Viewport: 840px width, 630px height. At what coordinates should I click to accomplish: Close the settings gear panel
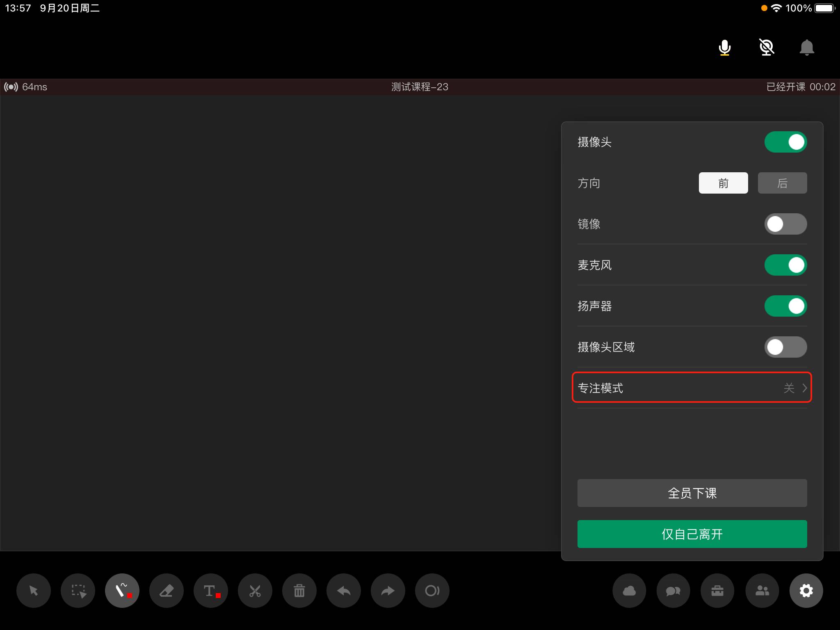(806, 591)
